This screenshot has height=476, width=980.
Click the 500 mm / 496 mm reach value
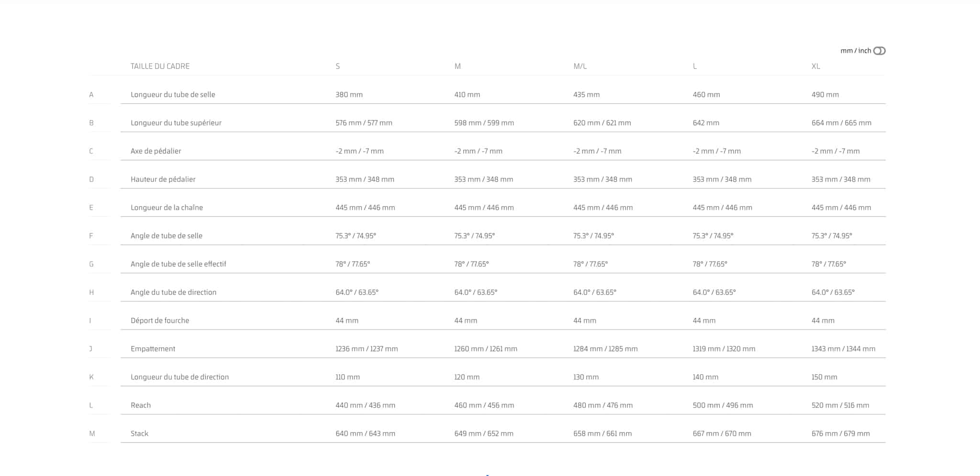723,405
